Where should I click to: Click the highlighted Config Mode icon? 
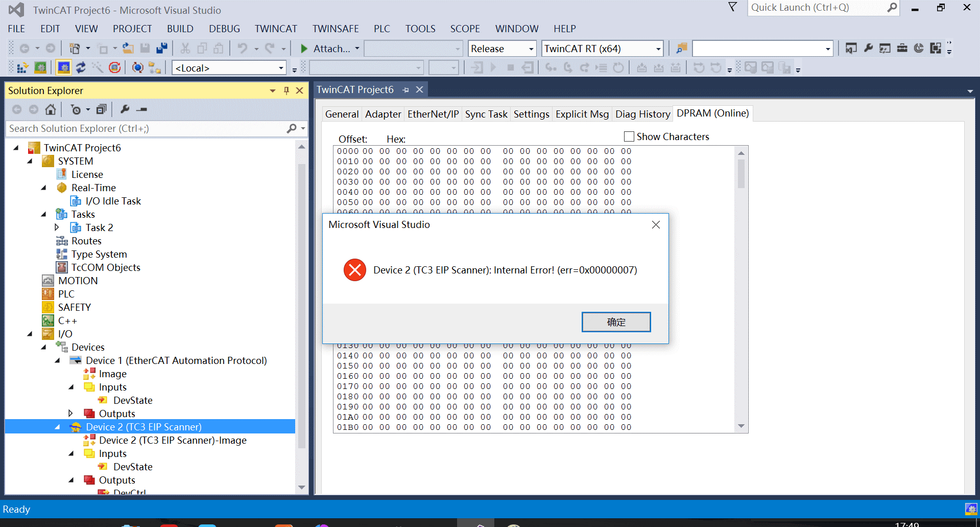pos(63,67)
